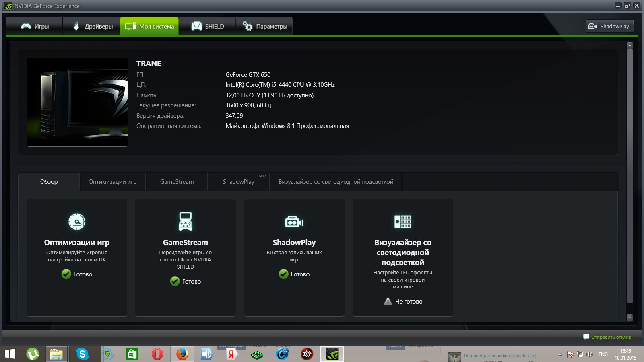
Task: Click the LED visualizer icon in card
Action: 403,222
